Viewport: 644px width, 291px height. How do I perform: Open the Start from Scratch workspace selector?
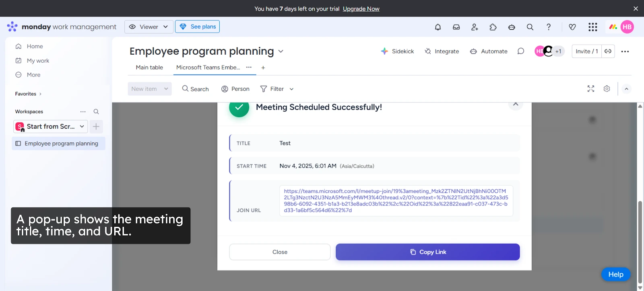click(51, 127)
